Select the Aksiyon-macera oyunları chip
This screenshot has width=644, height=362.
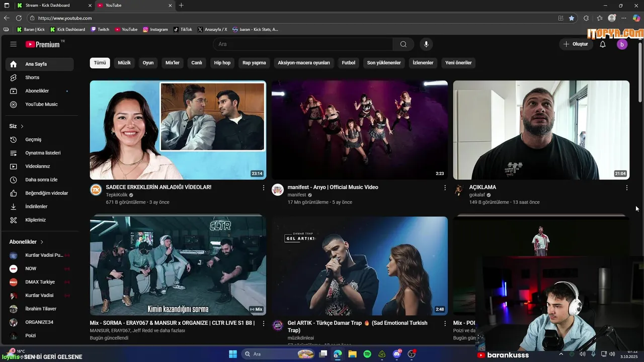[x=304, y=63]
